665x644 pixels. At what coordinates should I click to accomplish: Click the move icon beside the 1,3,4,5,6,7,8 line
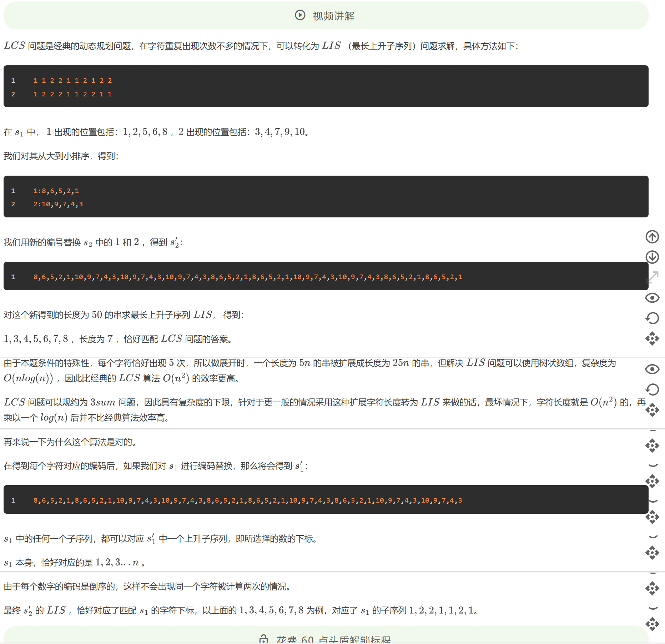pyautogui.click(x=652, y=338)
